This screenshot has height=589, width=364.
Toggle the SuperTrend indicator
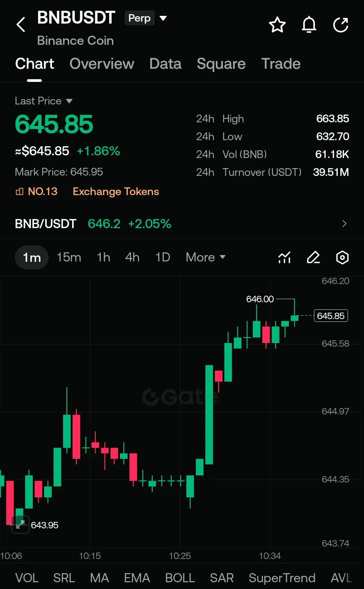pyautogui.click(x=282, y=578)
